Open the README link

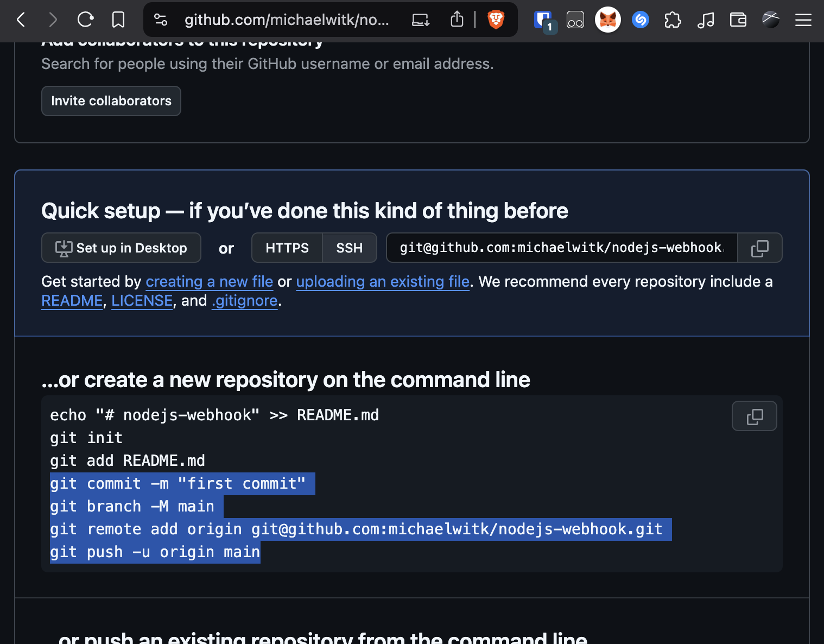point(72,301)
